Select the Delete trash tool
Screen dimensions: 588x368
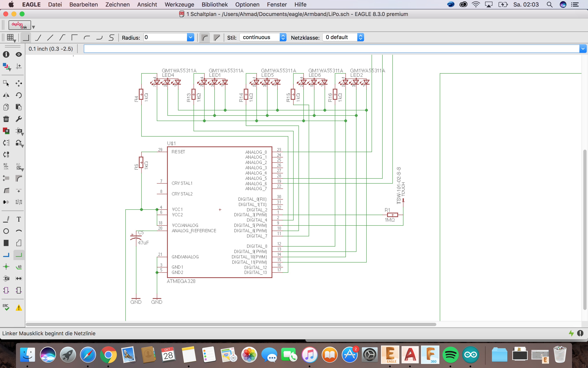pos(6,119)
